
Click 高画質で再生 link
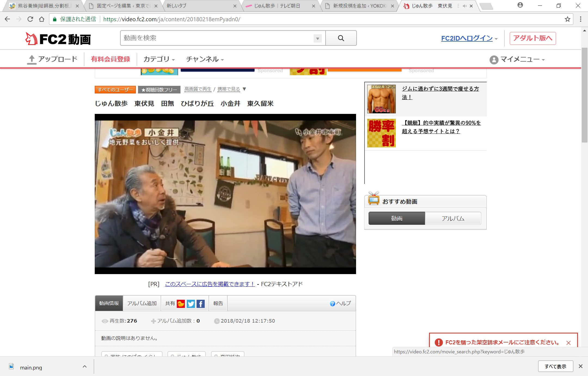(198, 89)
